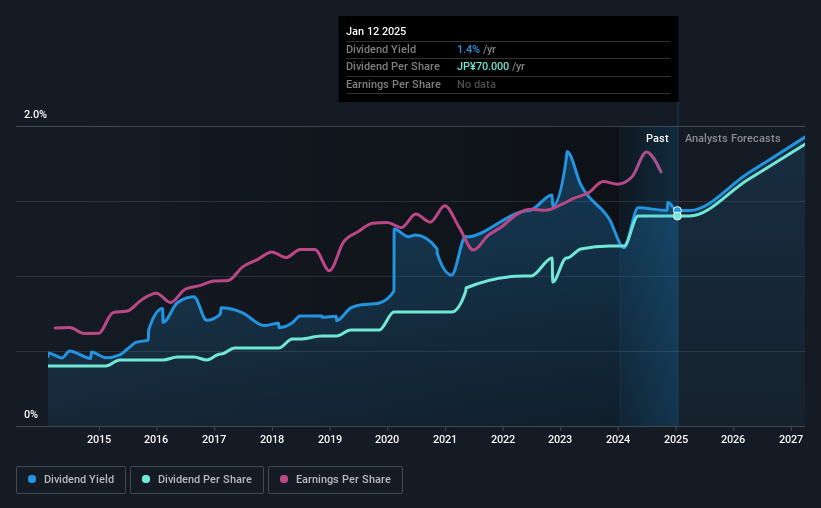The width and height of the screenshot is (821, 508).
Task: Click the 2026 x-axis label
Action: (x=733, y=439)
